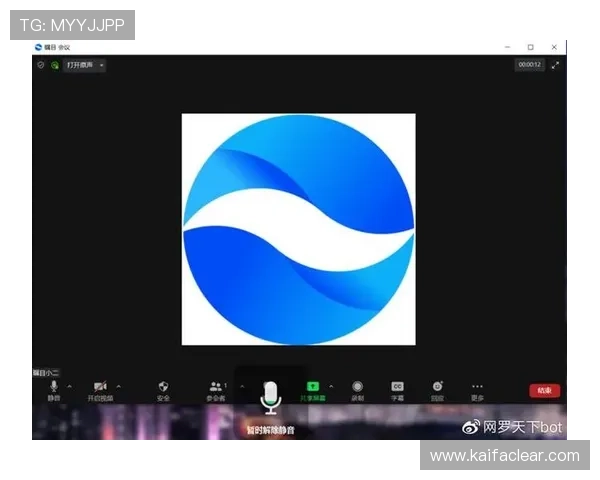Mute the microphone with 静音 button

54,390
